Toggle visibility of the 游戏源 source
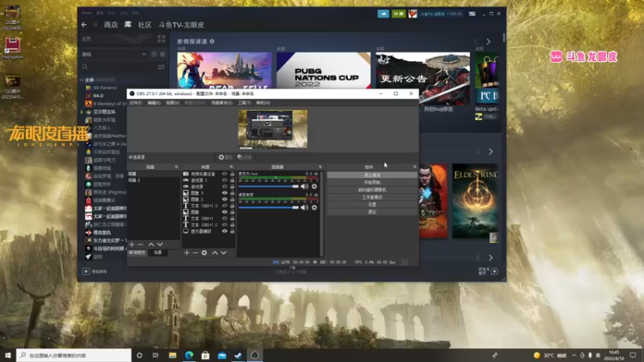The height and width of the screenshot is (362, 644). [225, 187]
